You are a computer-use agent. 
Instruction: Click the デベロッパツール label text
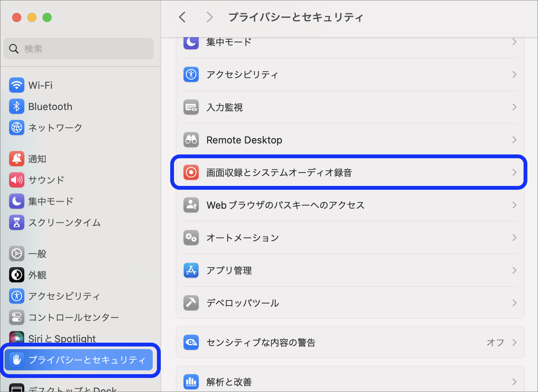click(243, 303)
